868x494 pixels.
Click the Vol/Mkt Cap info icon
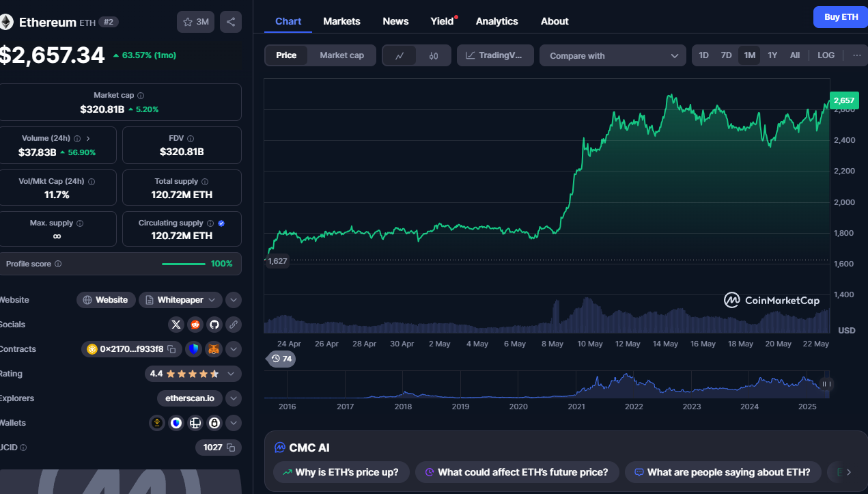click(92, 182)
